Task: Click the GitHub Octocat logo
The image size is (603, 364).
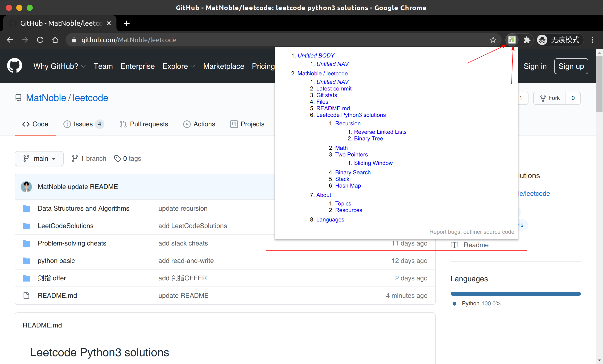Action: [15, 66]
